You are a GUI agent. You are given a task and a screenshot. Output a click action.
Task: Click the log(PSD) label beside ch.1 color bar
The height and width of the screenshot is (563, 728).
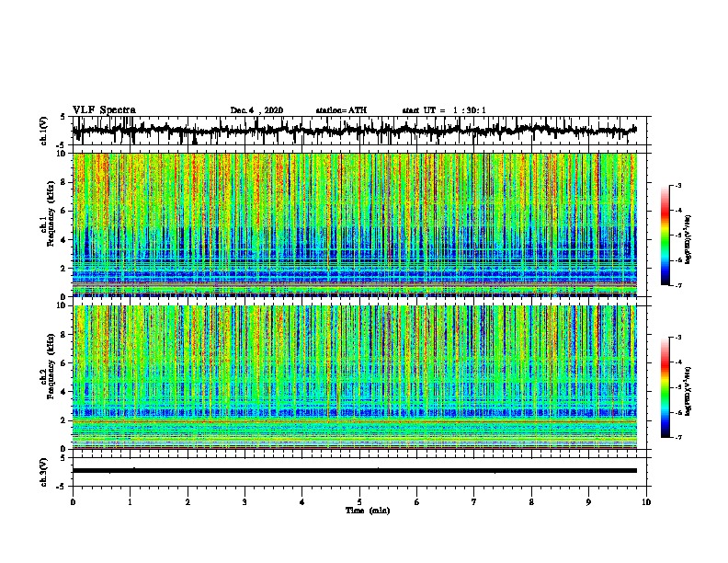[688, 239]
